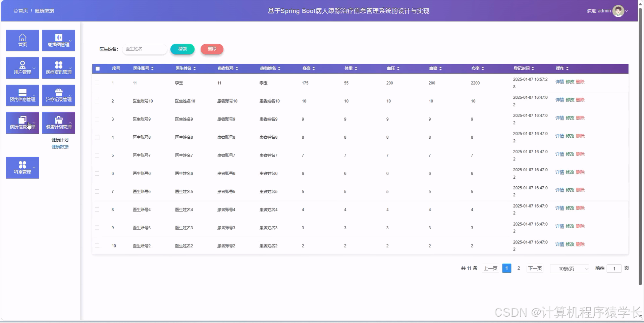Open the 首页 home icon in sidebar
644x323 pixels.
pos(22,40)
